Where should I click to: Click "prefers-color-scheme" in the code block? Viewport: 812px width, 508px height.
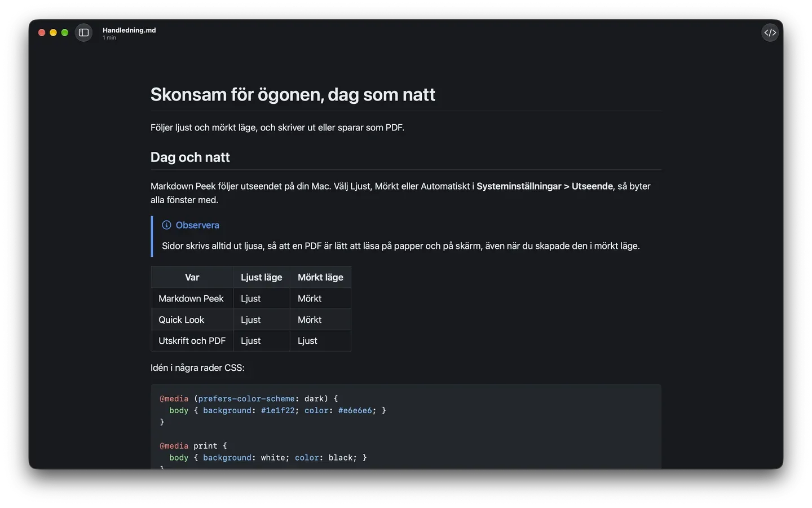coord(246,398)
